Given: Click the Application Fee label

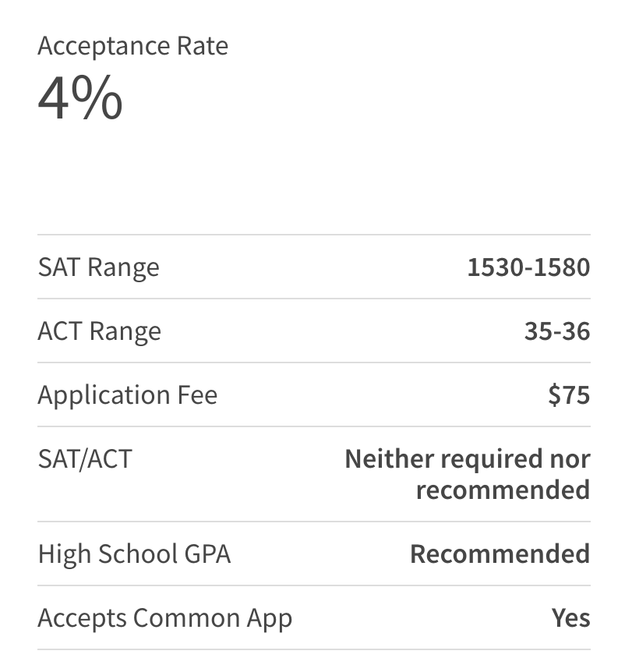Looking at the screenshot, I should (x=128, y=395).
